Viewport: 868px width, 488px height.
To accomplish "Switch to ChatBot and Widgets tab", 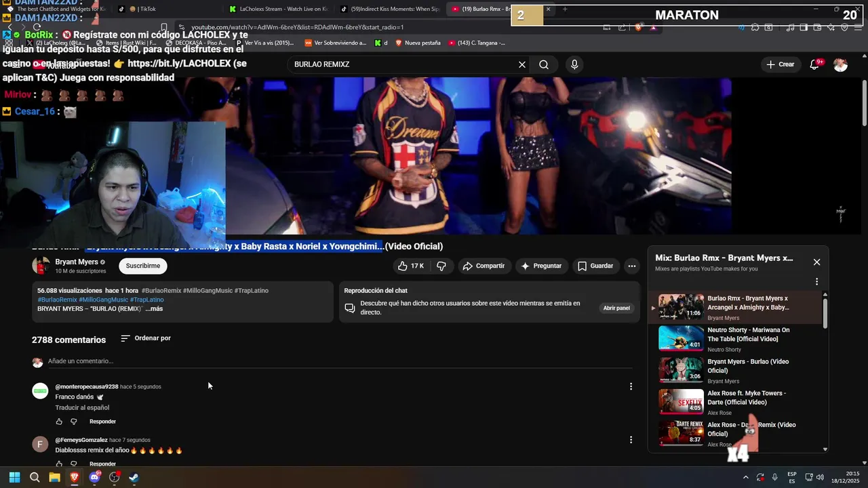I will (58, 9).
